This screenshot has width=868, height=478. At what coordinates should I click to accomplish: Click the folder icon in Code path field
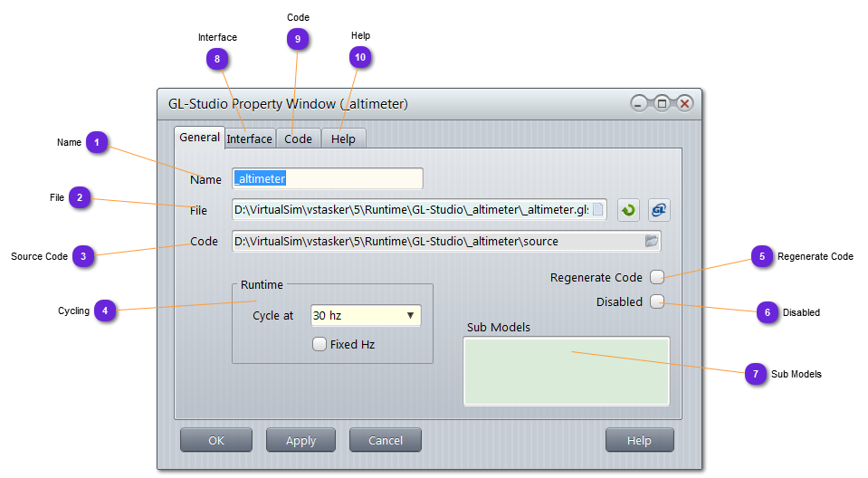pos(651,241)
